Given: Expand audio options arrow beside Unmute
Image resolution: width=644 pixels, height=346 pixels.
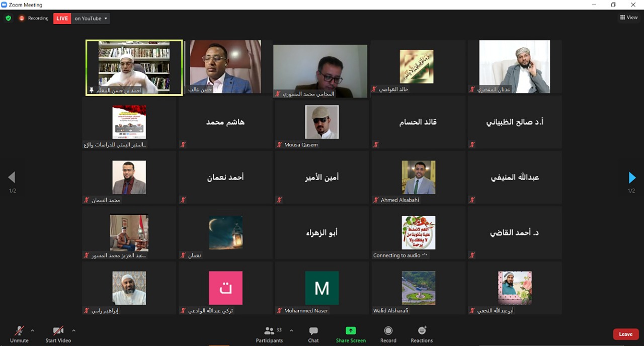Looking at the screenshot, I should pyautogui.click(x=33, y=330).
